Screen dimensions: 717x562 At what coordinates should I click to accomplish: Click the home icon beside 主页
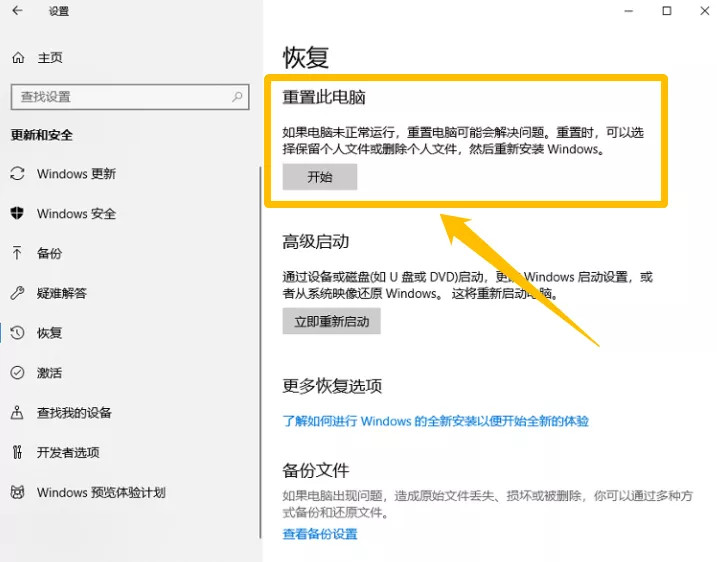click(x=18, y=58)
